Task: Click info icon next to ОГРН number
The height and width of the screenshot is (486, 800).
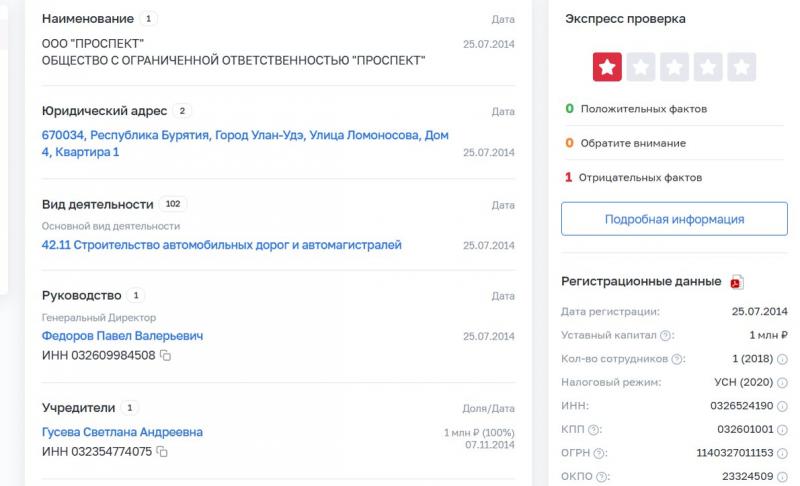Action: (782, 453)
